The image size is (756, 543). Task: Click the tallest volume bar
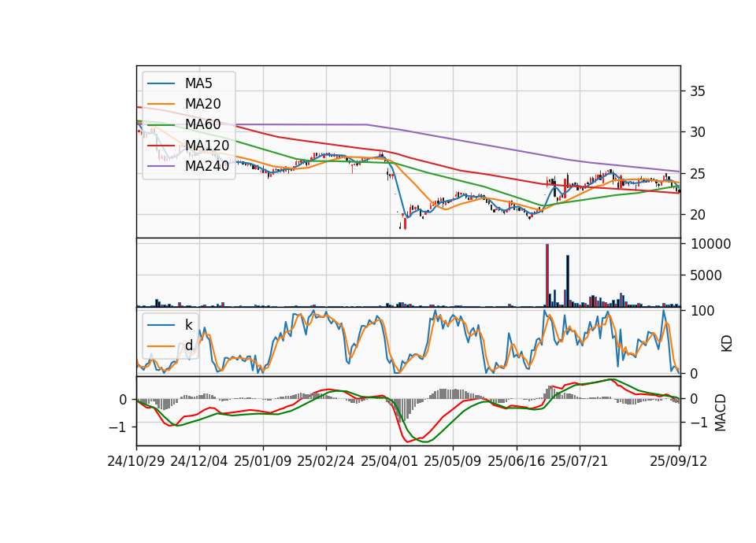coord(547,275)
